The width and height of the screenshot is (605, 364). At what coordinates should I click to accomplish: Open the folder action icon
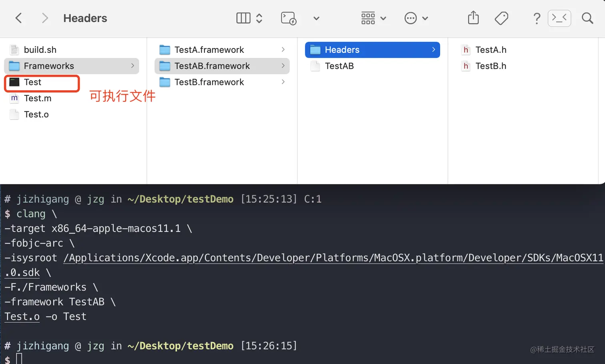coord(288,18)
